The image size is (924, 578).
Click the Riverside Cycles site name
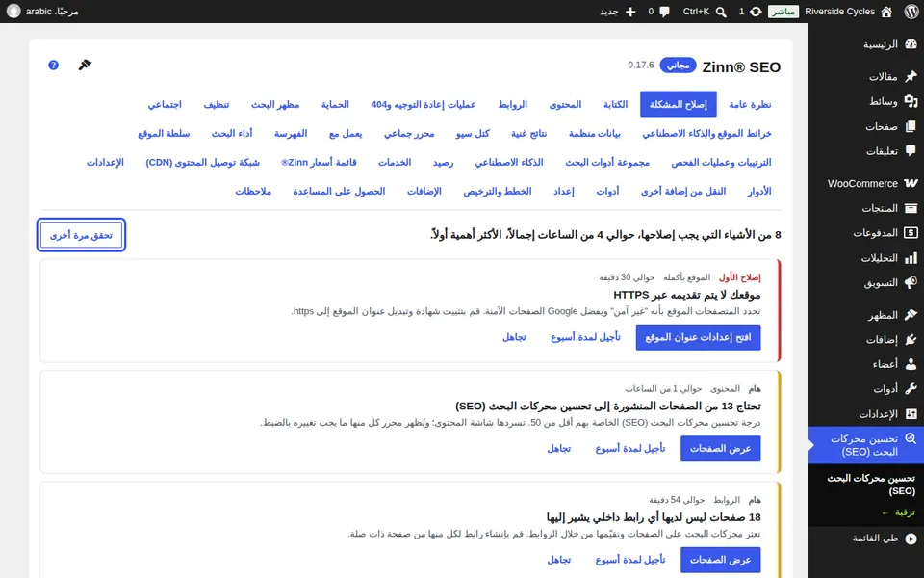839,12
